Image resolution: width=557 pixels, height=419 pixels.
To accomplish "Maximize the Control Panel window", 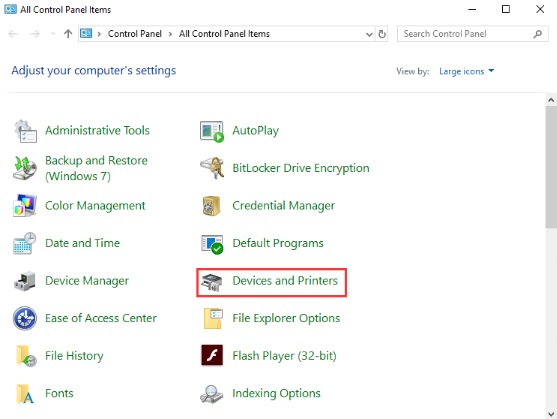I will point(506,9).
